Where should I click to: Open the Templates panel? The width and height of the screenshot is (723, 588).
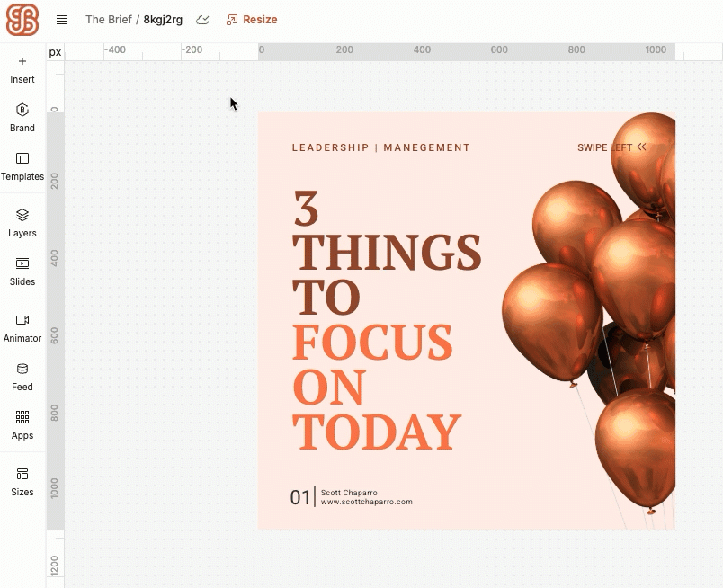tap(22, 166)
